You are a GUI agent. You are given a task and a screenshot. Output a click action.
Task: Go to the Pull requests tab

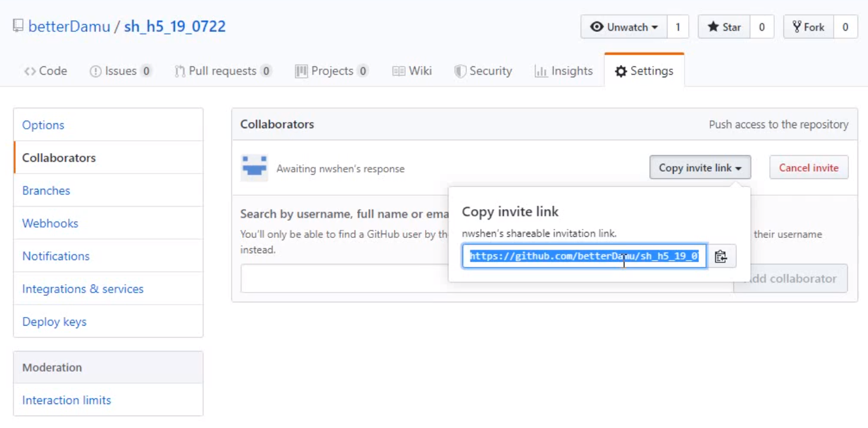point(223,71)
